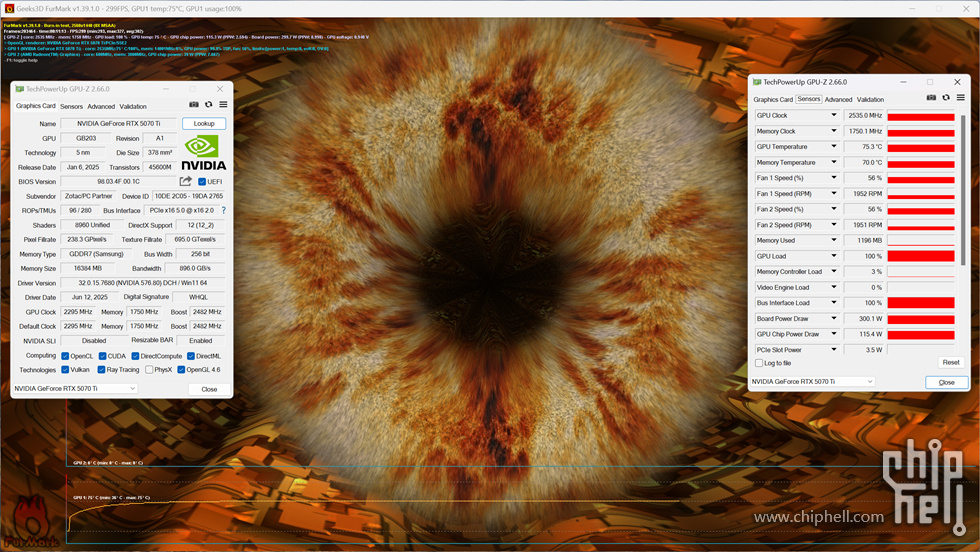The image size is (980, 552).
Task: Click screenshot camera icon in Sensors GPU-Z window
Action: [931, 98]
